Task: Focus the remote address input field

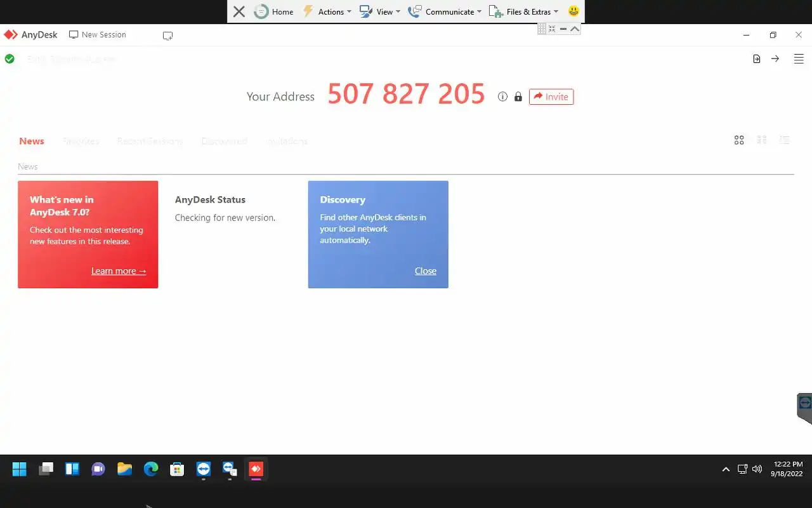Action: pos(381,59)
